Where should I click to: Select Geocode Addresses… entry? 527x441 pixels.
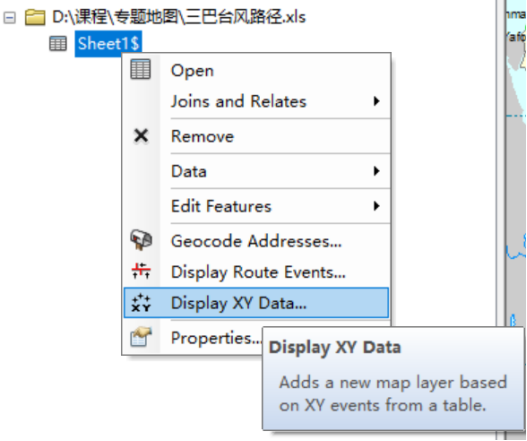click(x=256, y=241)
